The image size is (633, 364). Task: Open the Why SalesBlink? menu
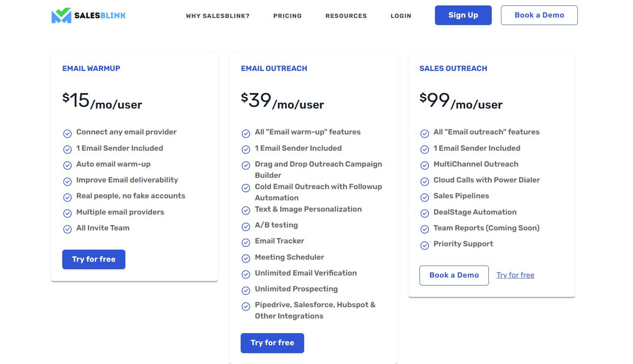[218, 16]
